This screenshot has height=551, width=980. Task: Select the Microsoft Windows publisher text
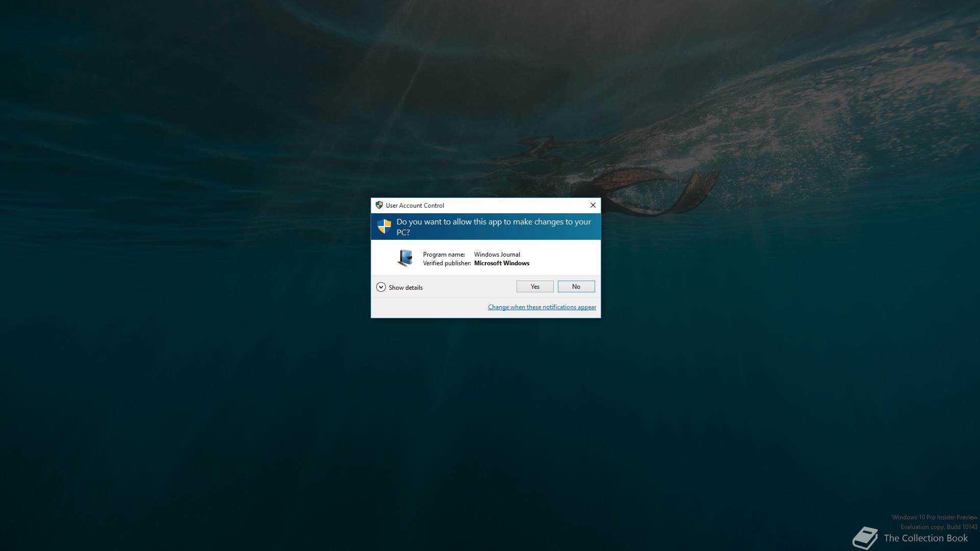pos(502,263)
